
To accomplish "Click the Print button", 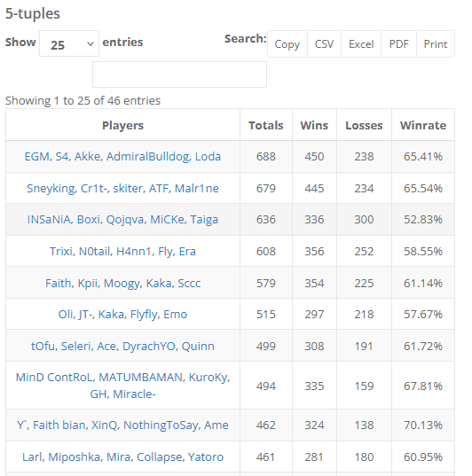I will pos(436,44).
